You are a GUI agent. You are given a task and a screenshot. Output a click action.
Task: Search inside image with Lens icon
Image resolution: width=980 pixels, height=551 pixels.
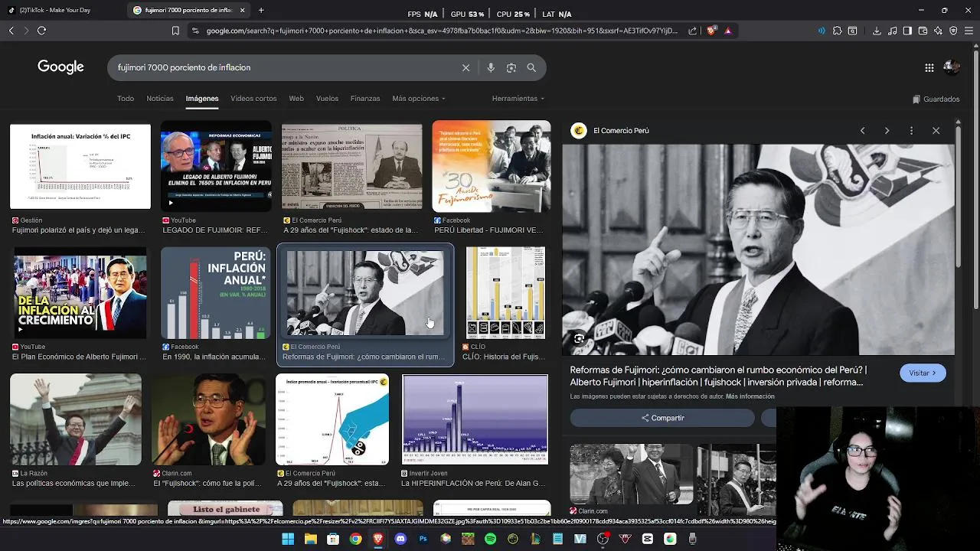(579, 338)
